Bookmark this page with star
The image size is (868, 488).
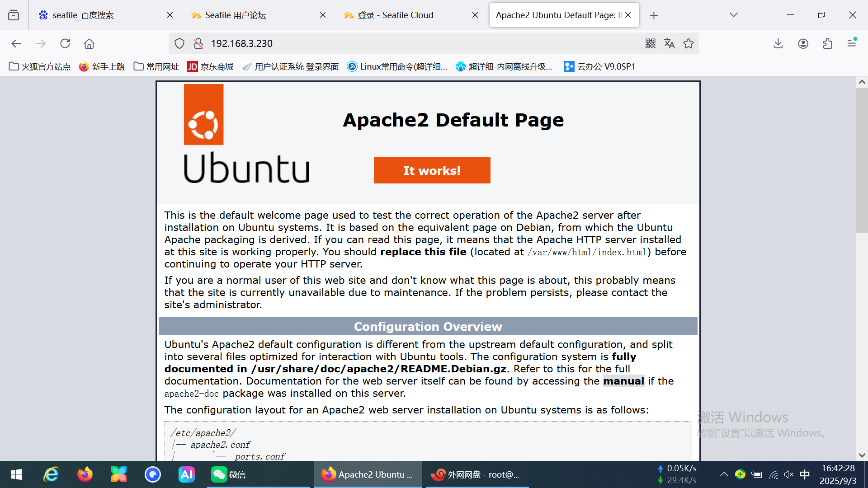(x=689, y=43)
